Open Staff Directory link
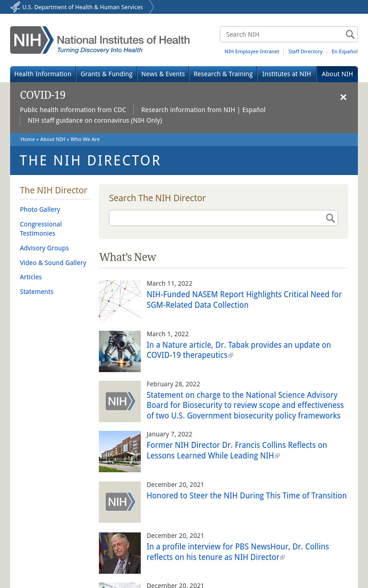 [x=305, y=51]
